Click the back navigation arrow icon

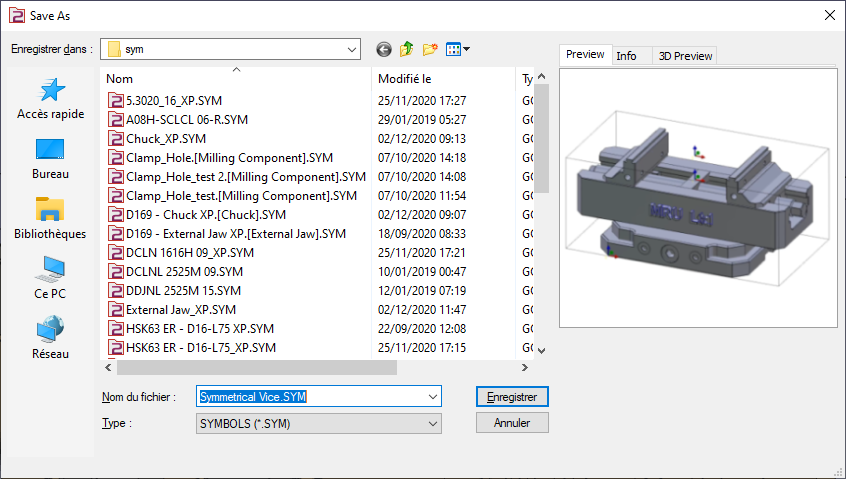[383, 49]
